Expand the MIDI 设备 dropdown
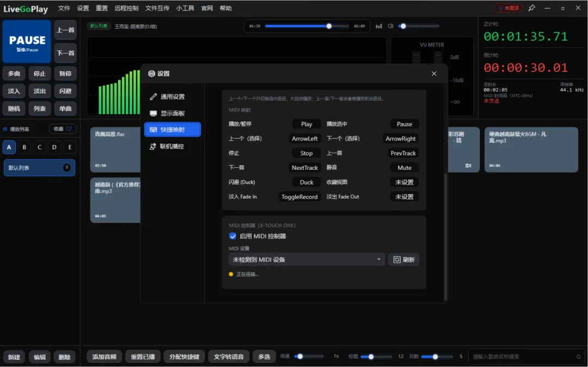 [x=307, y=259]
